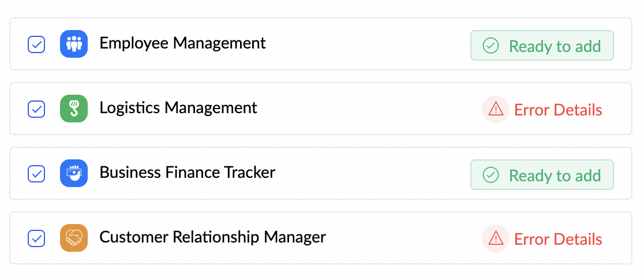Click the orange Customer Relationship Manager handshake icon
Viewport: 644px width, 276px height.
(x=74, y=238)
